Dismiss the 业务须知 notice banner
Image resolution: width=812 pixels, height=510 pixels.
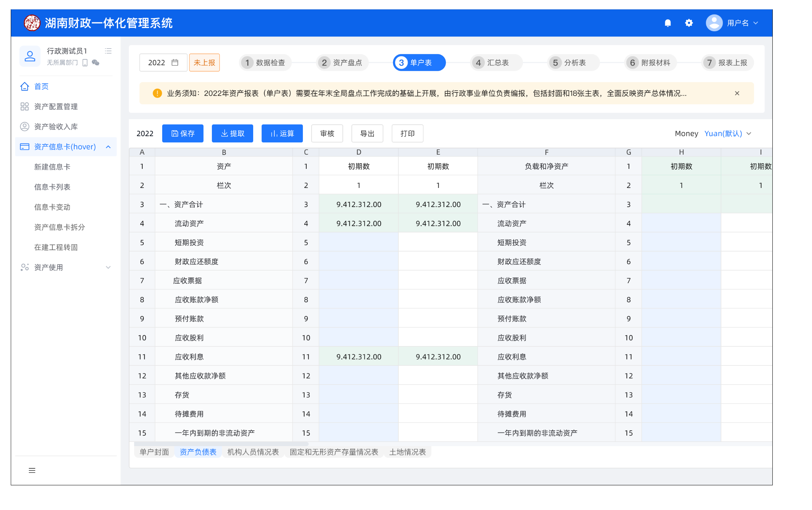pyautogui.click(x=737, y=93)
